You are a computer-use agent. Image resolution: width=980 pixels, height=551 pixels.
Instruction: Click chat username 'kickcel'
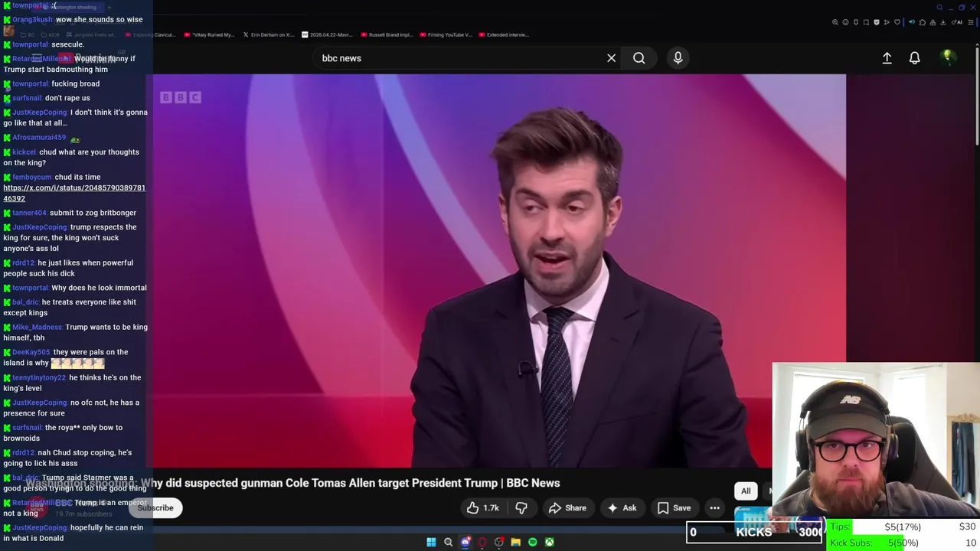click(x=24, y=152)
